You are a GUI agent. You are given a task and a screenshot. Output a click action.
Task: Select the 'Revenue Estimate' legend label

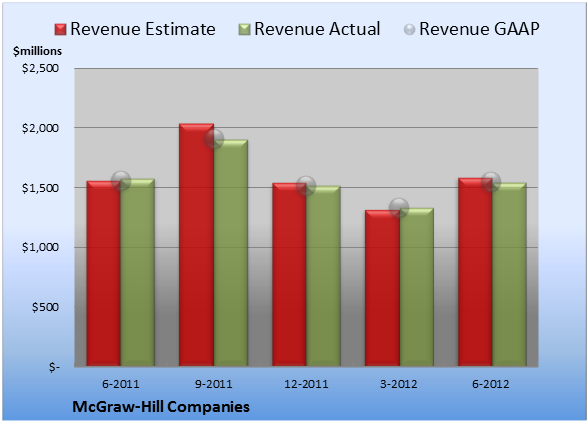[x=143, y=29]
